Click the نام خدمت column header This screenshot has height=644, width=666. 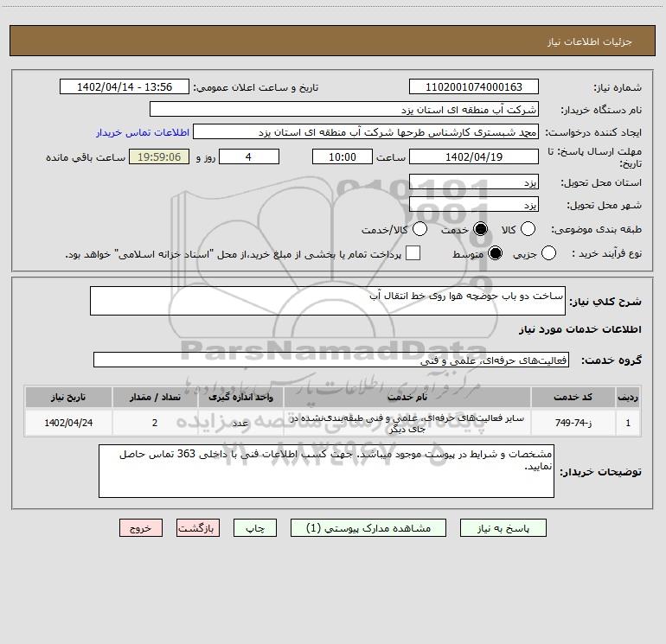[x=407, y=398]
